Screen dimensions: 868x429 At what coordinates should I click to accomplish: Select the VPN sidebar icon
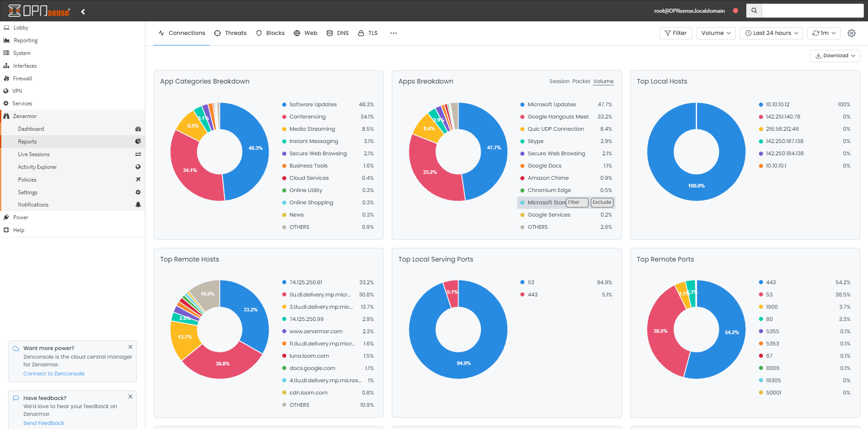click(6, 91)
